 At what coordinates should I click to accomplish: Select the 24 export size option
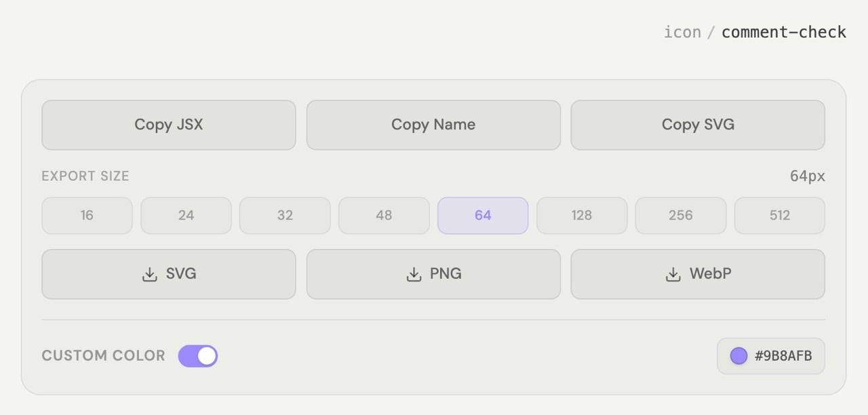(186, 216)
